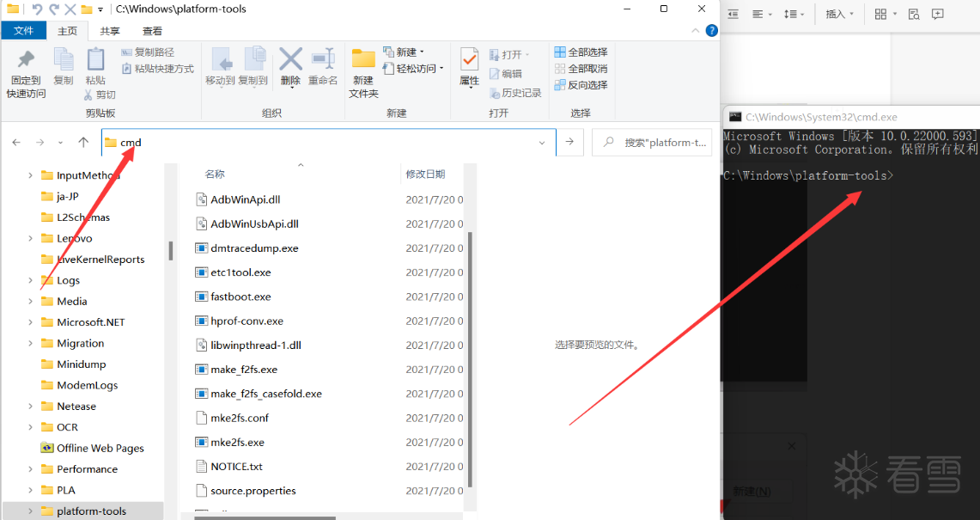Switch to the Share (共享) tab
This screenshot has height=520, width=980.
[x=110, y=31]
